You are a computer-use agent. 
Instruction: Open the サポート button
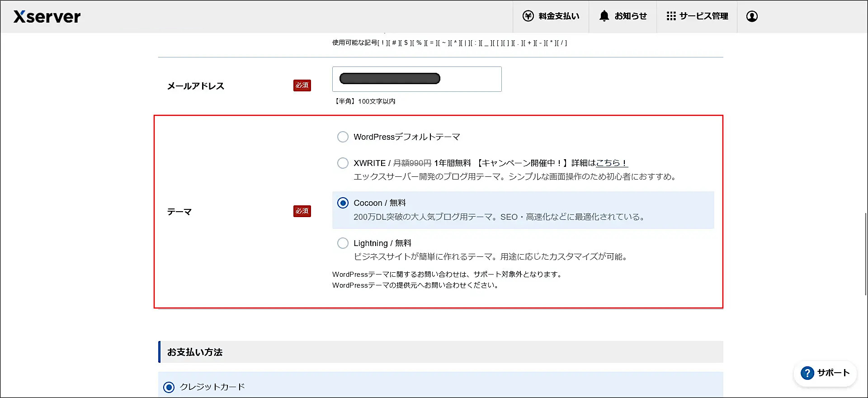click(825, 373)
